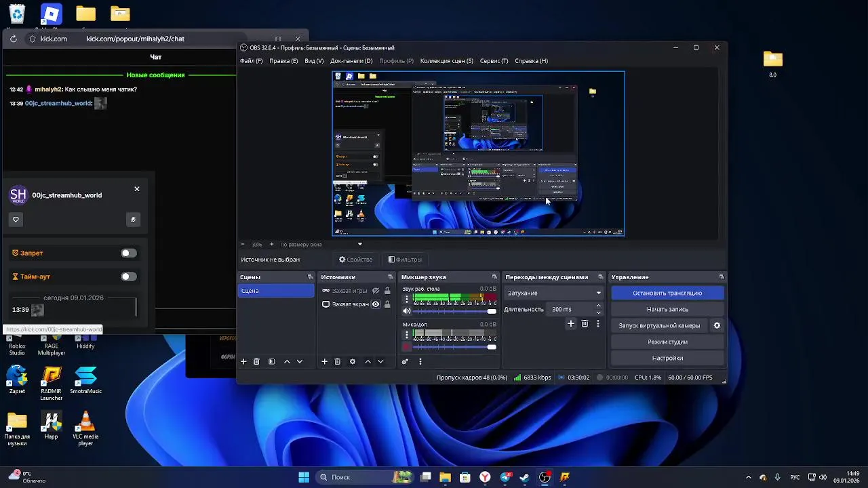This screenshot has width=868, height=488.
Task: Remove the selected source with the trash icon
Action: pos(337,362)
